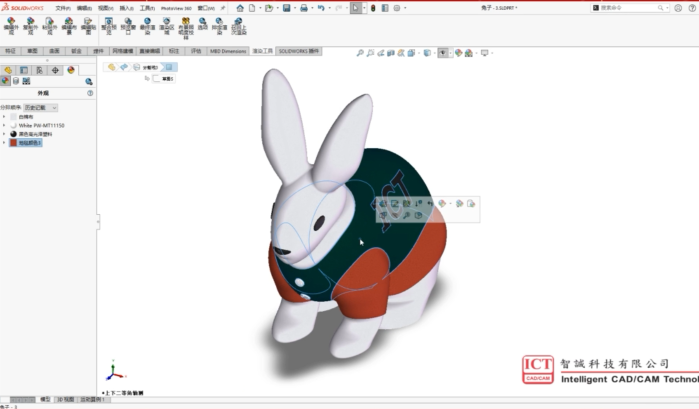This screenshot has width=699, height=409.
Task: Expand the black high-gloss plastic (黑色高光泽塑料) node
Action: pos(4,134)
